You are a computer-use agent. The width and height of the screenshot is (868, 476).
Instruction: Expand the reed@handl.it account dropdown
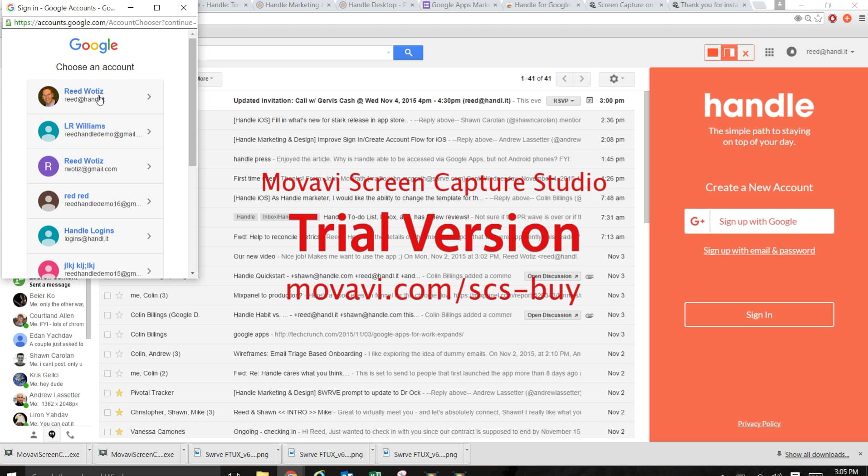(829, 52)
